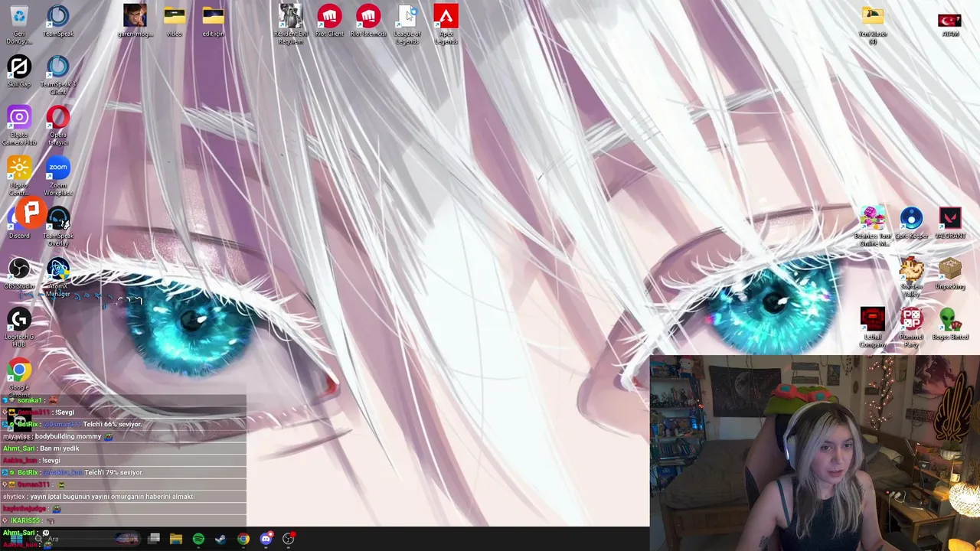The image size is (980, 551).
Task: Click chat text "Telch'i 79% seviyor."
Action: pos(113,472)
